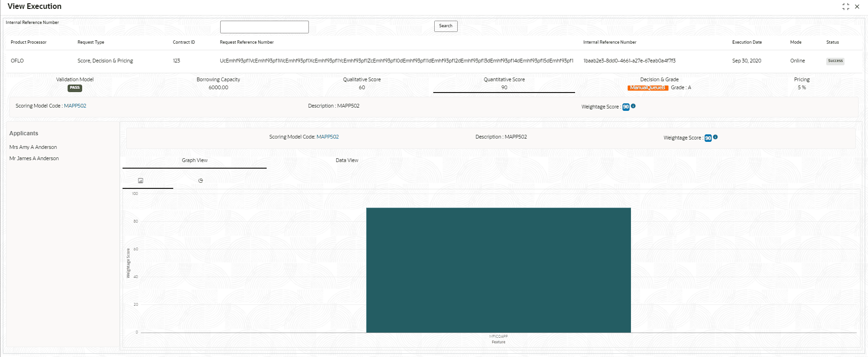The height and width of the screenshot is (357, 868).
Task: Switch to the Data View tab
Action: click(x=347, y=161)
